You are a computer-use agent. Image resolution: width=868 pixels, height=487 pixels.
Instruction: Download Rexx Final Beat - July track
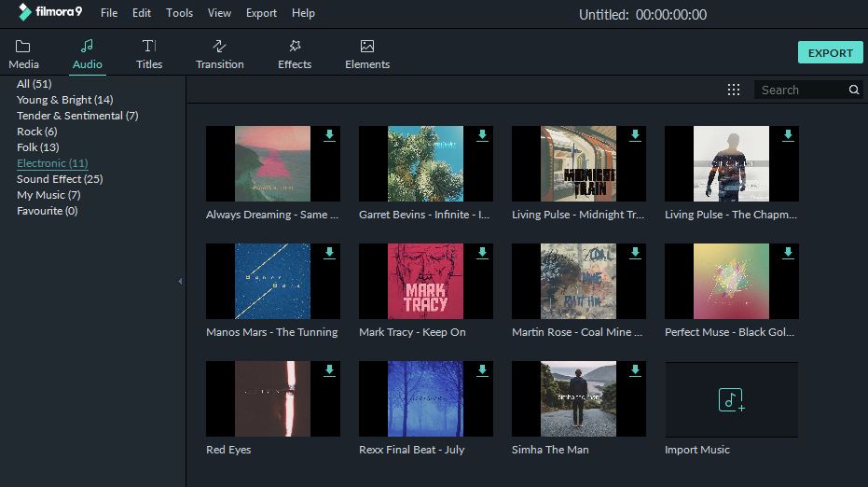pyautogui.click(x=482, y=370)
